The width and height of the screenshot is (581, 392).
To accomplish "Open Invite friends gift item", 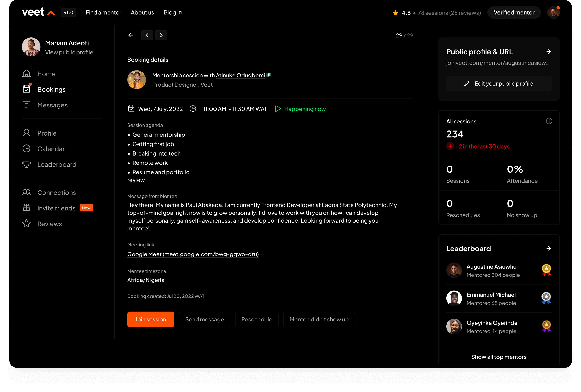I will (x=56, y=208).
